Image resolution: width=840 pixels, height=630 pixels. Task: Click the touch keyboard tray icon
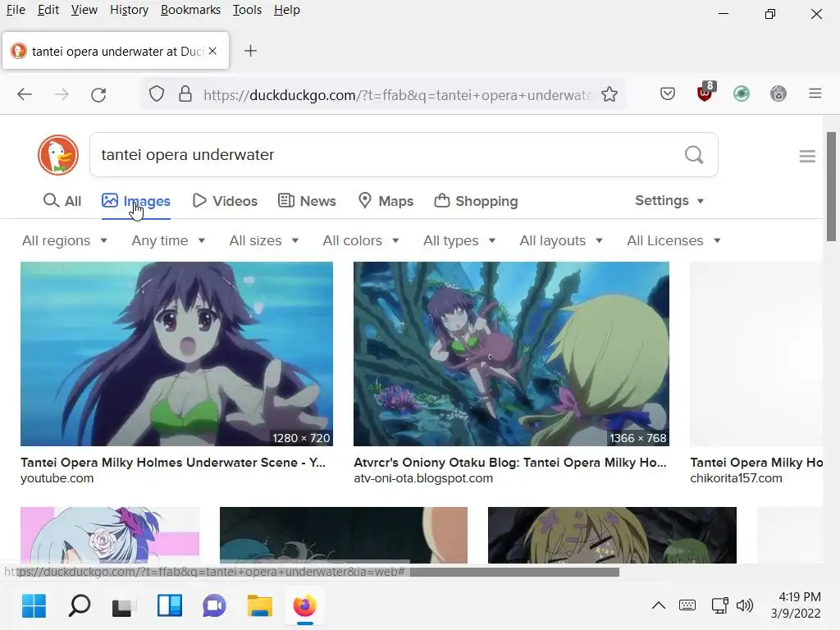[687, 605]
